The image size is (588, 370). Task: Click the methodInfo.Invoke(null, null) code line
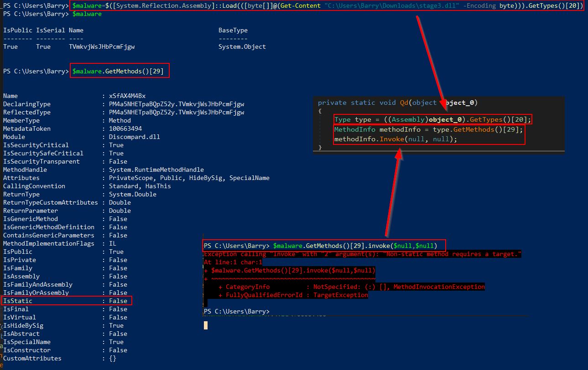point(395,139)
